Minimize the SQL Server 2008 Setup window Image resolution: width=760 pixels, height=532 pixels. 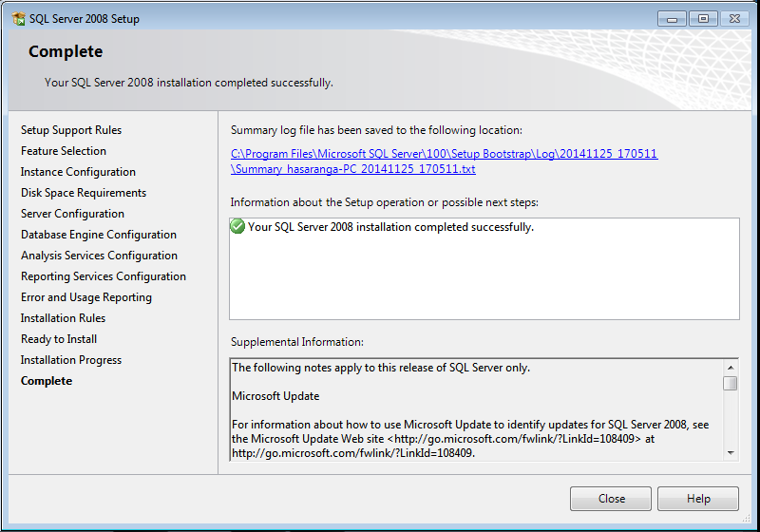coord(672,19)
